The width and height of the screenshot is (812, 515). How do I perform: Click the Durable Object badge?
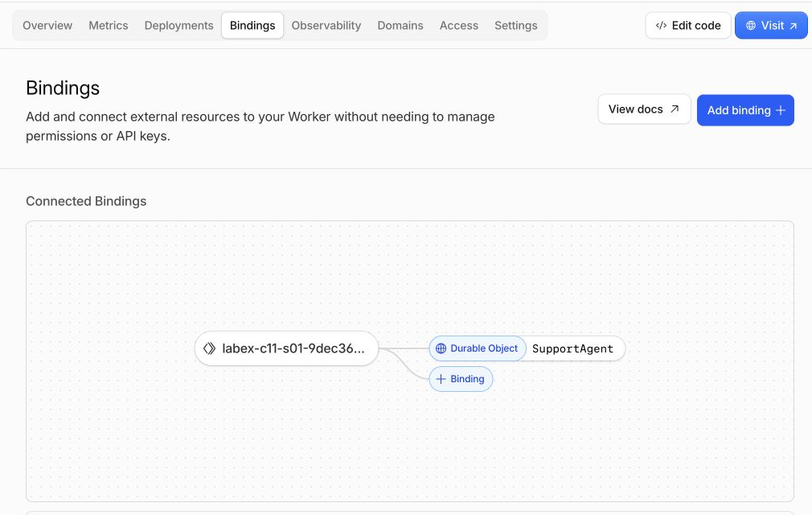point(478,348)
